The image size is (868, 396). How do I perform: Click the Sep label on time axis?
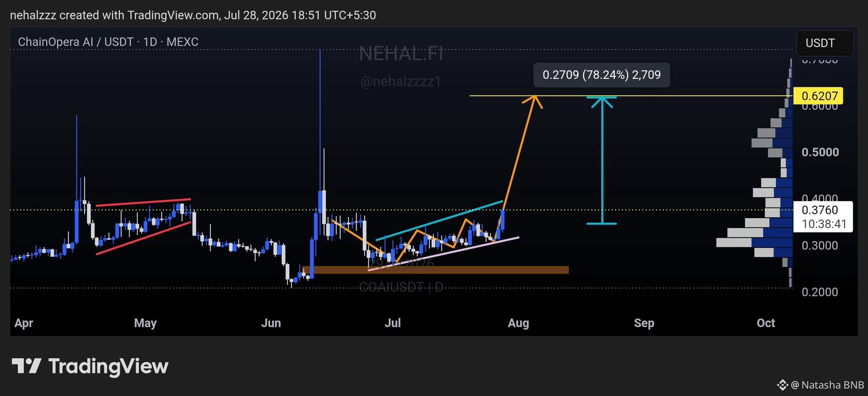point(644,323)
